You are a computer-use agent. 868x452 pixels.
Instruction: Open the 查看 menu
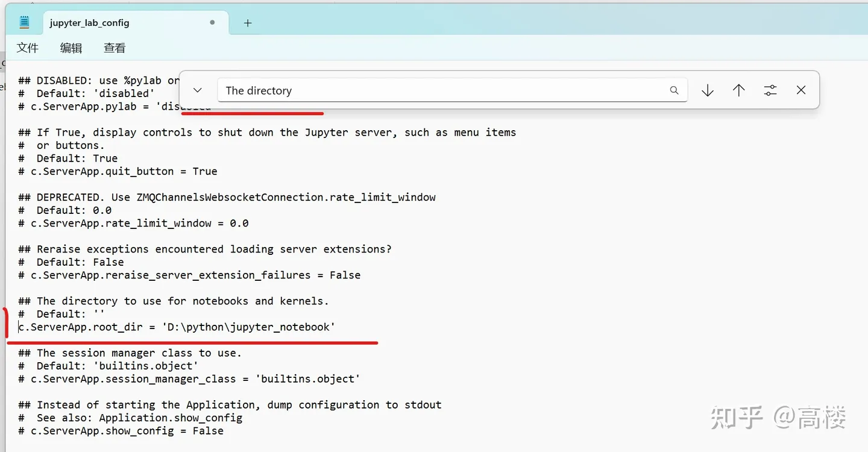pyautogui.click(x=115, y=48)
